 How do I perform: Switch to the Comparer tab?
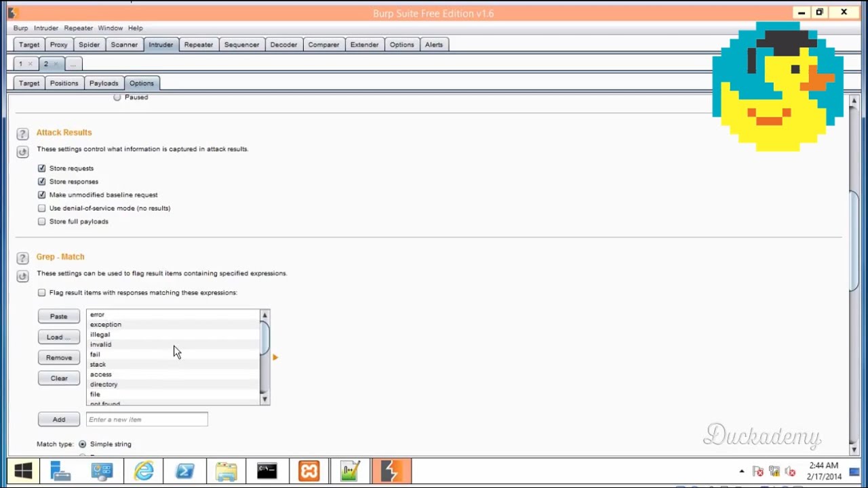click(323, 45)
